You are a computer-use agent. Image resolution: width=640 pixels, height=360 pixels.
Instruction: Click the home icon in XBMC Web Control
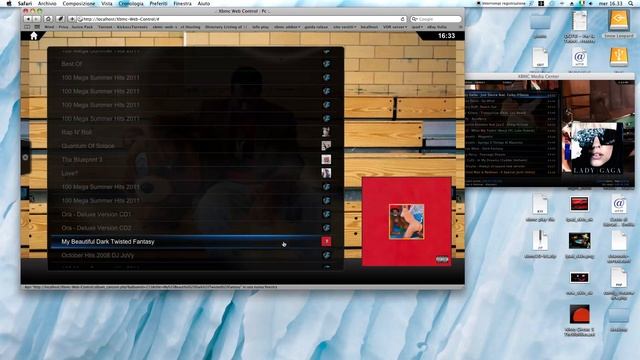click(x=34, y=36)
